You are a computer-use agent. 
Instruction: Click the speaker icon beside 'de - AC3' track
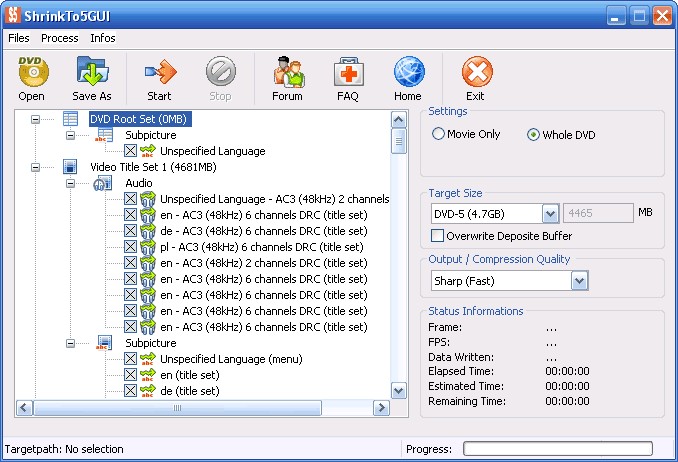click(147, 231)
